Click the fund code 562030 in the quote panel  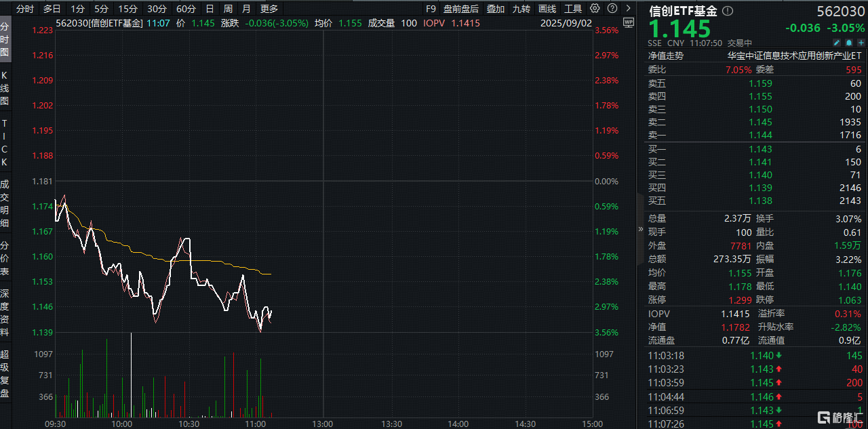(841, 11)
